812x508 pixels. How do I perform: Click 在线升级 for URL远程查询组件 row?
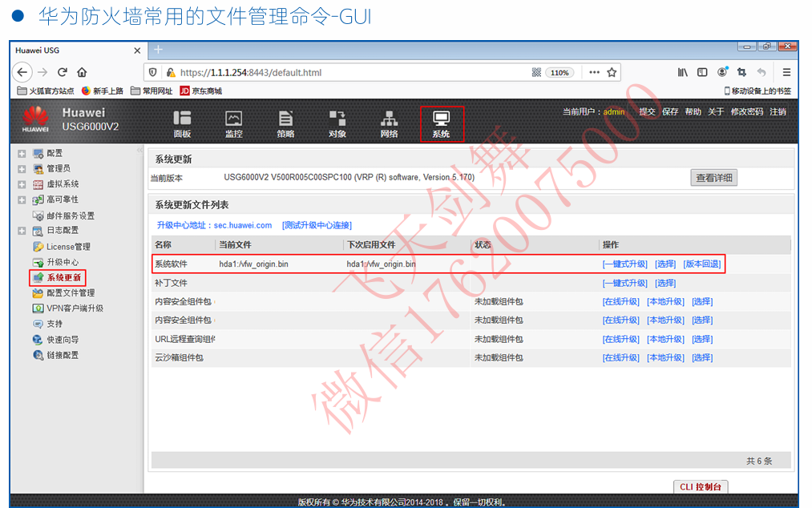click(621, 339)
